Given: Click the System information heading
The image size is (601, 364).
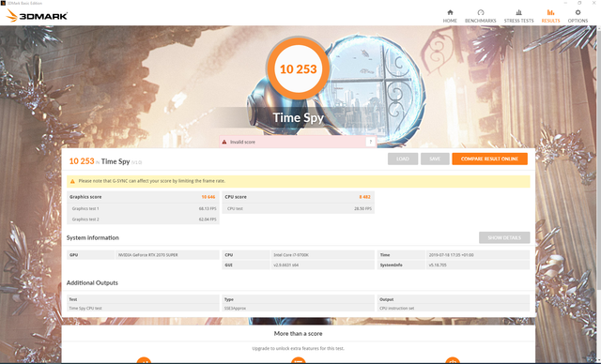Looking at the screenshot, I should (93, 237).
